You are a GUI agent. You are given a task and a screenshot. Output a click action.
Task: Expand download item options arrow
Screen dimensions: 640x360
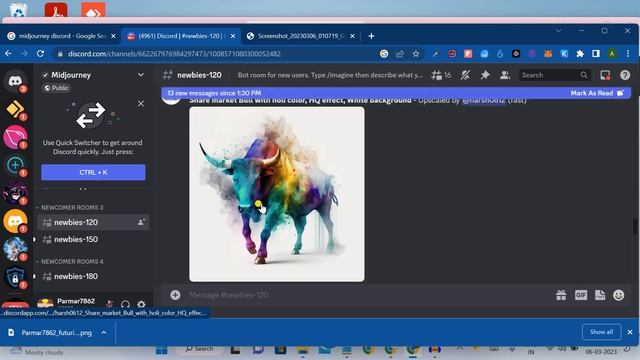pyautogui.click(x=104, y=333)
